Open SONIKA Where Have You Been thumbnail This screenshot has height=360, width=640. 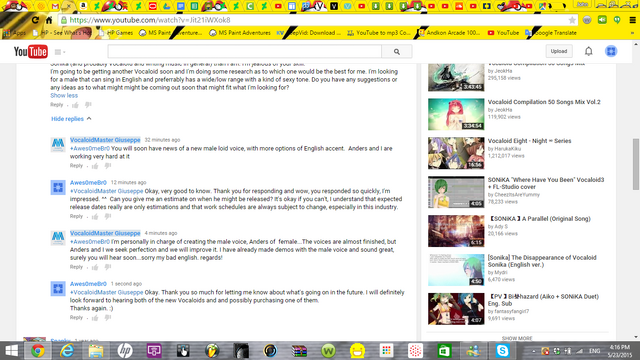click(456, 192)
